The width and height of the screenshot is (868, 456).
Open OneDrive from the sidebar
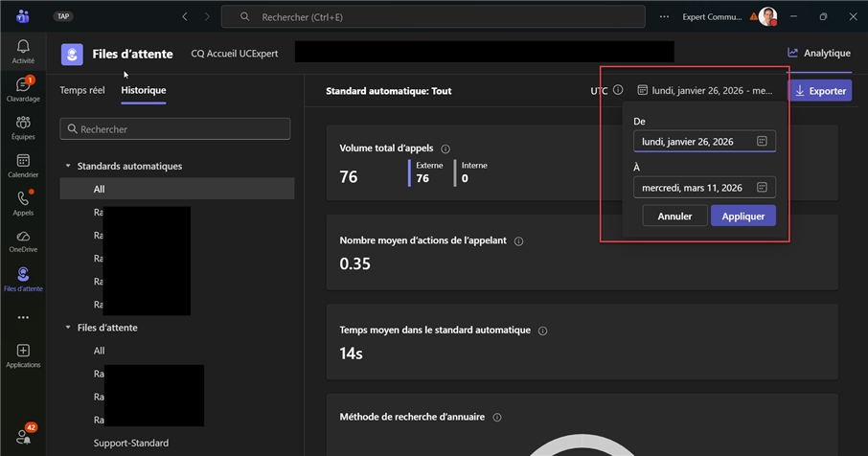(x=23, y=240)
